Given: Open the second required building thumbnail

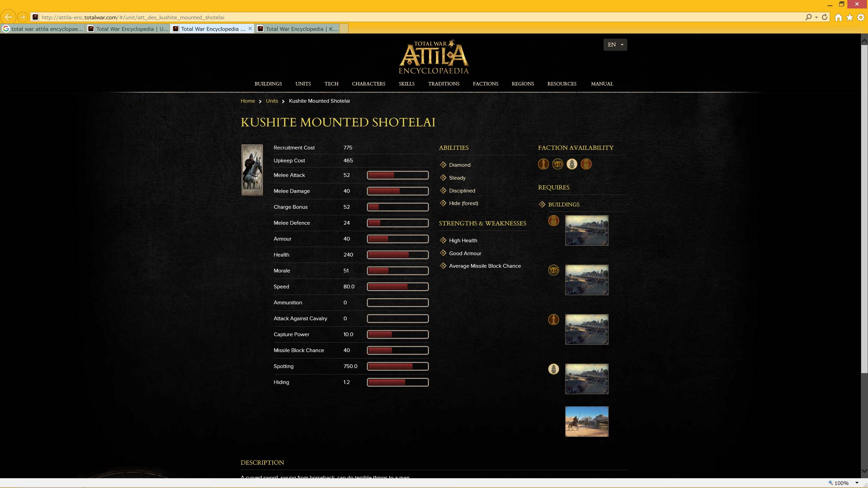Looking at the screenshot, I should click(x=587, y=280).
